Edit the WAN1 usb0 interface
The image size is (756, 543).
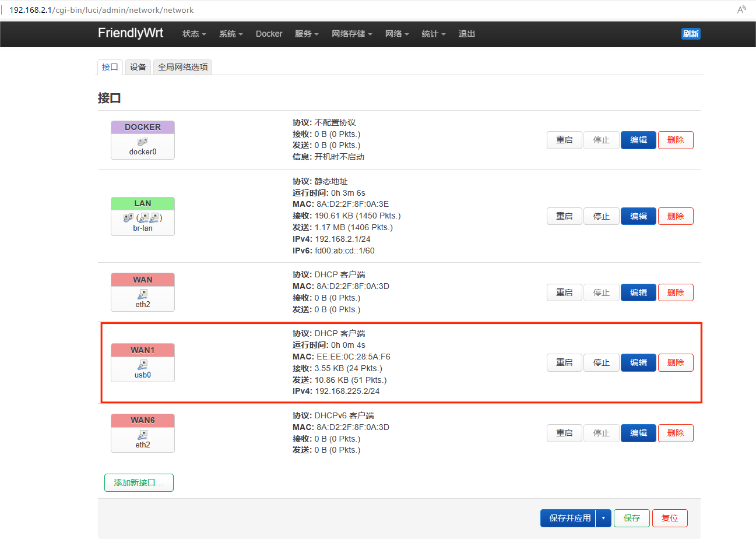(638, 362)
